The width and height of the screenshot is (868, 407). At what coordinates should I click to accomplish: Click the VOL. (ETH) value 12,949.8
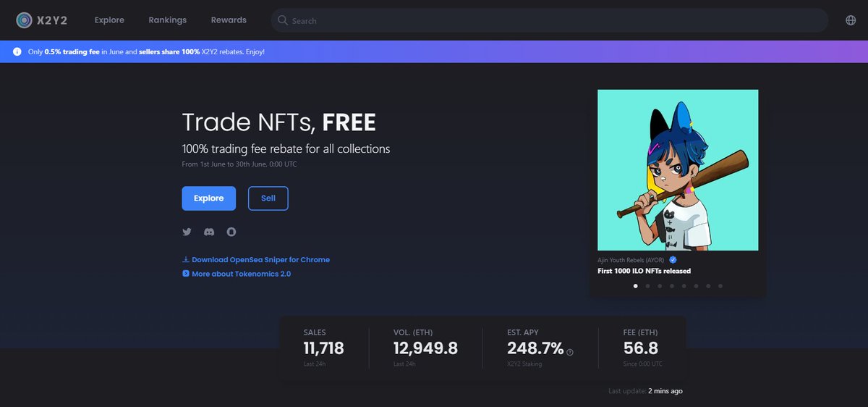425,348
